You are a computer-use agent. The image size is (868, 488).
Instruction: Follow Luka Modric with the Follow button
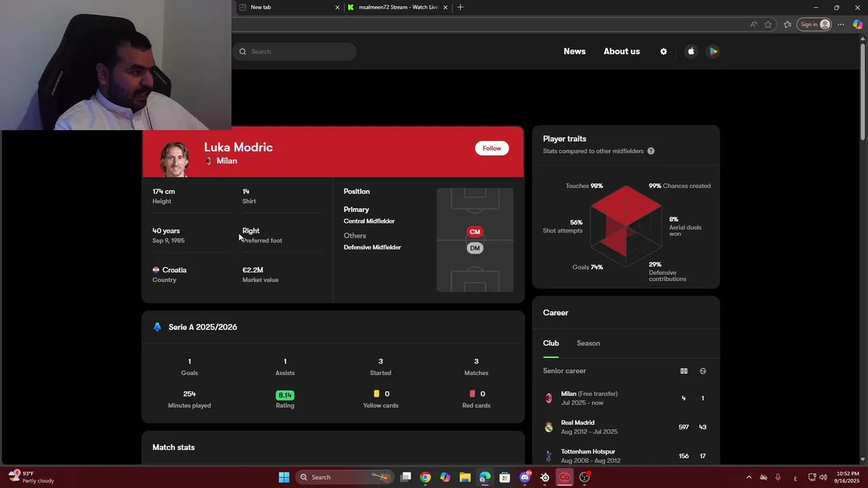coord(492,148)
